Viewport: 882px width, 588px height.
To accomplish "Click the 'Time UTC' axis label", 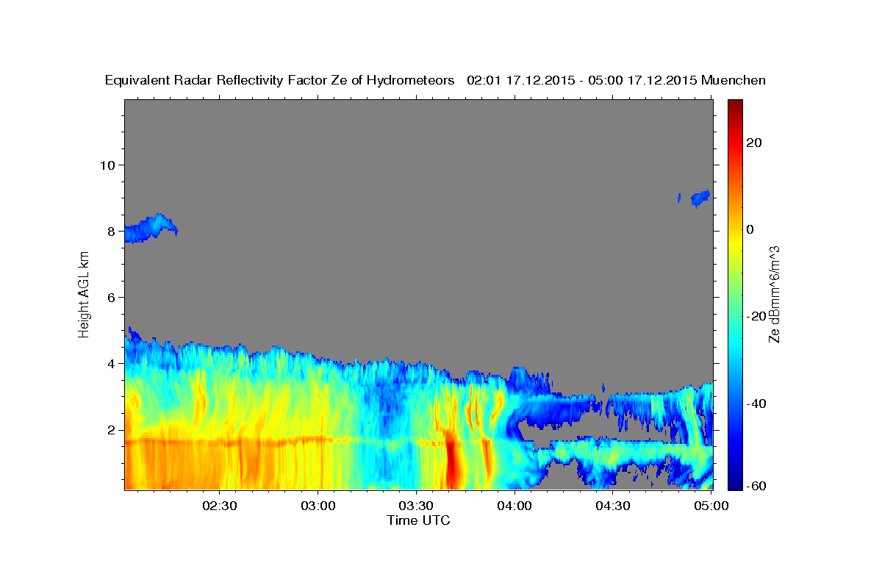I will (418, 520).
